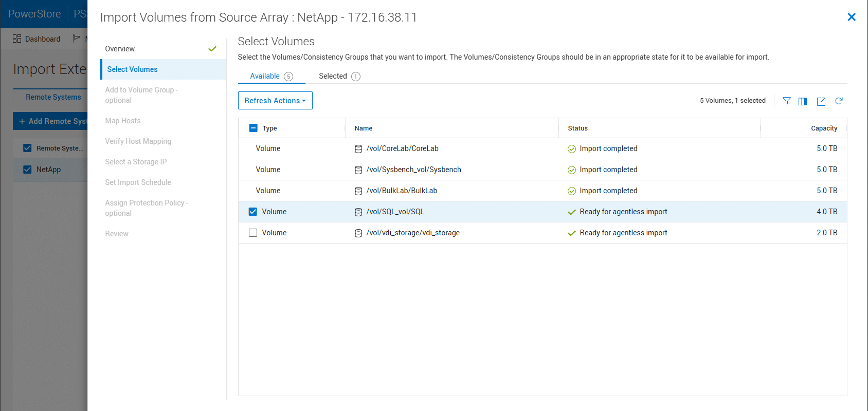Click the /vol/vdi_storage/vdi_storage volume name

coord(413,233)
